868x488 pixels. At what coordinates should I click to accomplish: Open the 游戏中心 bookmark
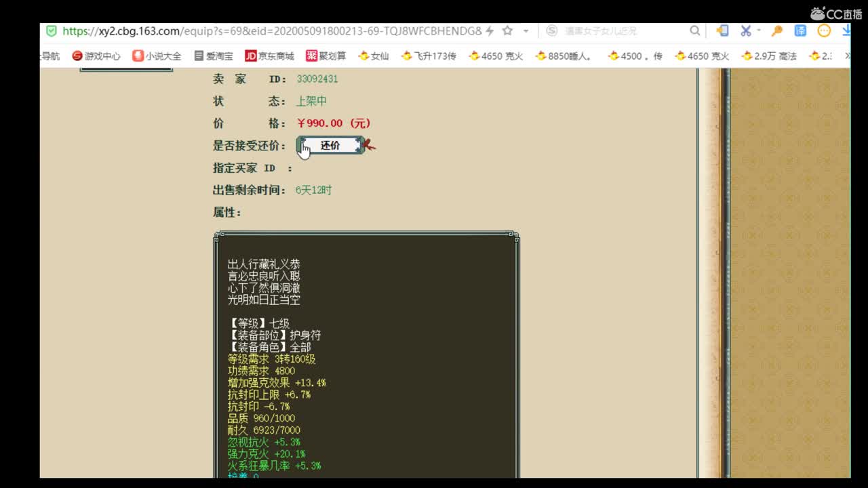pyautogui.click(x=96, y=56)
